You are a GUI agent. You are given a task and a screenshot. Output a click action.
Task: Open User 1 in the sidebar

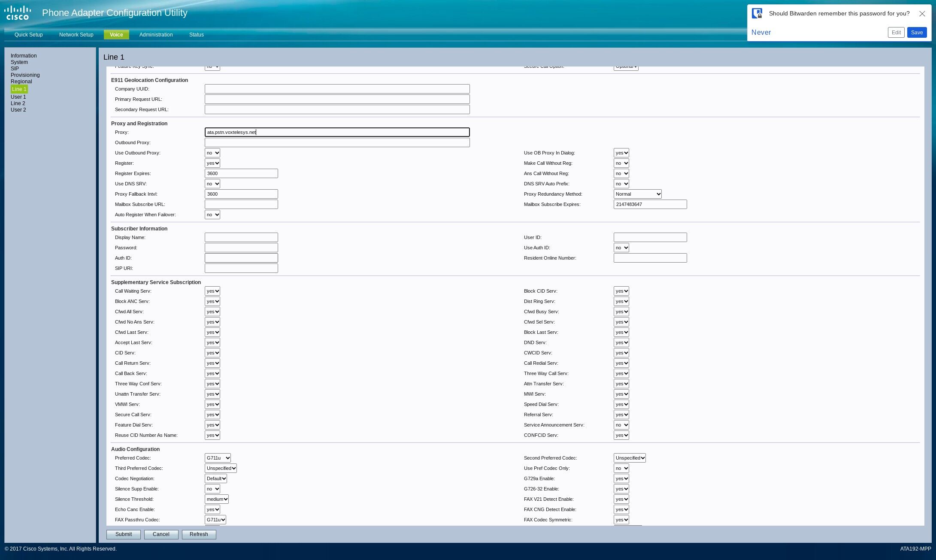click(18, 97)
